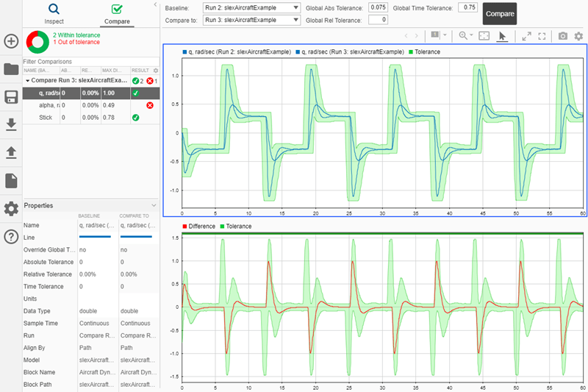The height and width of the screenshot is (392, 588).
Task: Click the Import download-arrow icon
Action: [11, 124]
